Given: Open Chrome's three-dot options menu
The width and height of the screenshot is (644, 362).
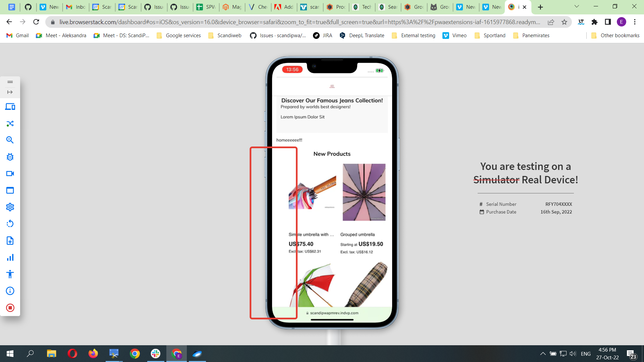Looking at the screenshot, I should pos(635,22).
